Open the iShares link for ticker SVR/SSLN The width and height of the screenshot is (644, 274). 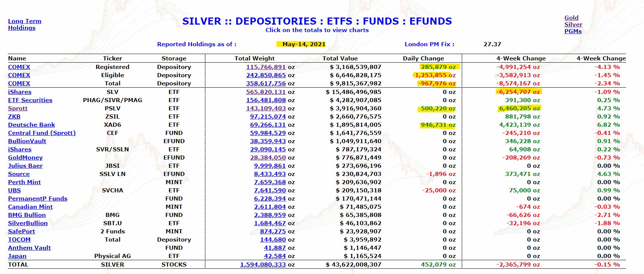[x=20, y=149]
